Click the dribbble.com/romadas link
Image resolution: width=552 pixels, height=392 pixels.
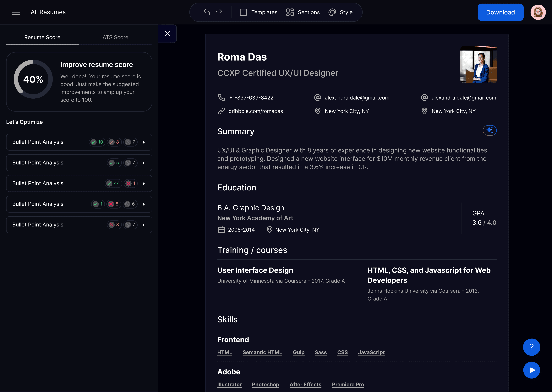[x=255, y=111]
